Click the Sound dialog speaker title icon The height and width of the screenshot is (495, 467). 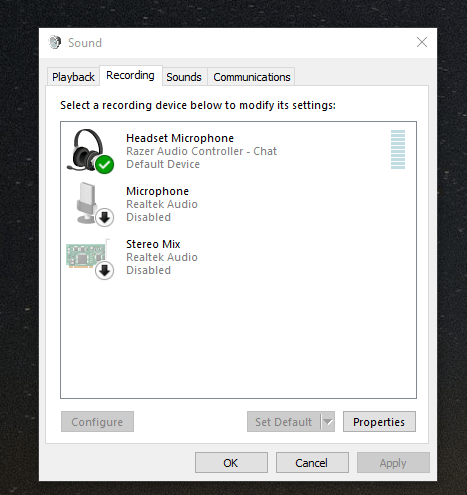[x=55, y=42]
